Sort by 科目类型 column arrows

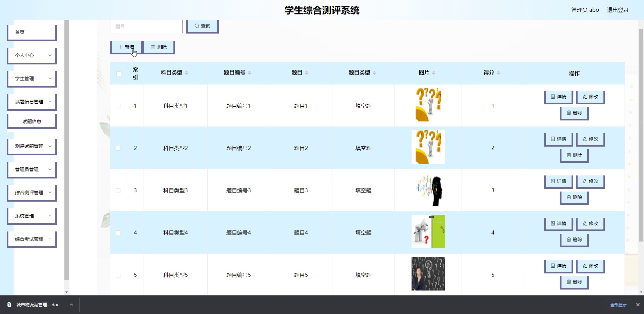tap(186, 73)
